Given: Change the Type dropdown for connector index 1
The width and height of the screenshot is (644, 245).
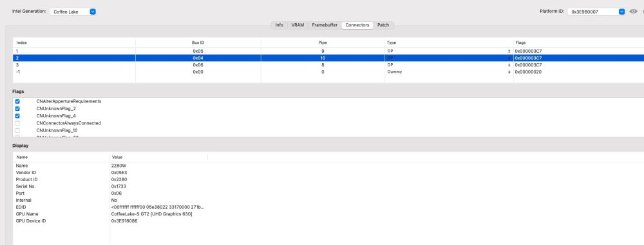Looking at the screenshot, I should (x=448, y=51).
